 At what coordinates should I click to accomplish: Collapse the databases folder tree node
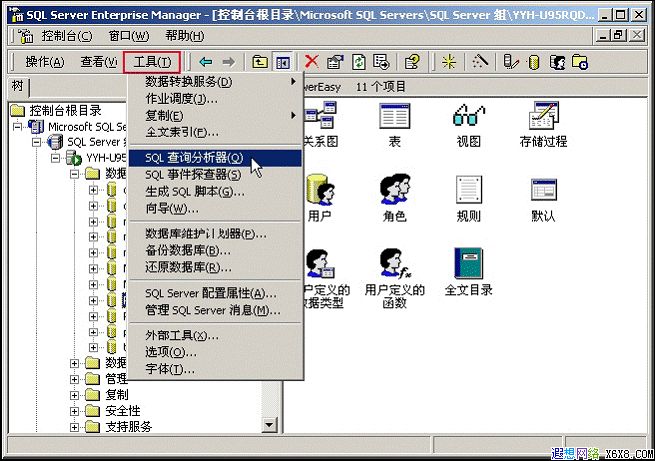point(74,174)
